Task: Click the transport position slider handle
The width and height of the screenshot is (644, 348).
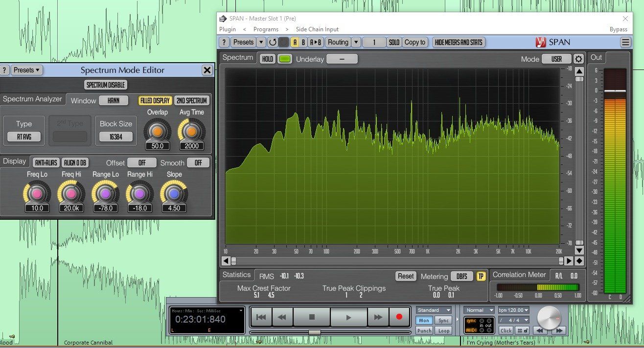Action: [x=315, y=332]
